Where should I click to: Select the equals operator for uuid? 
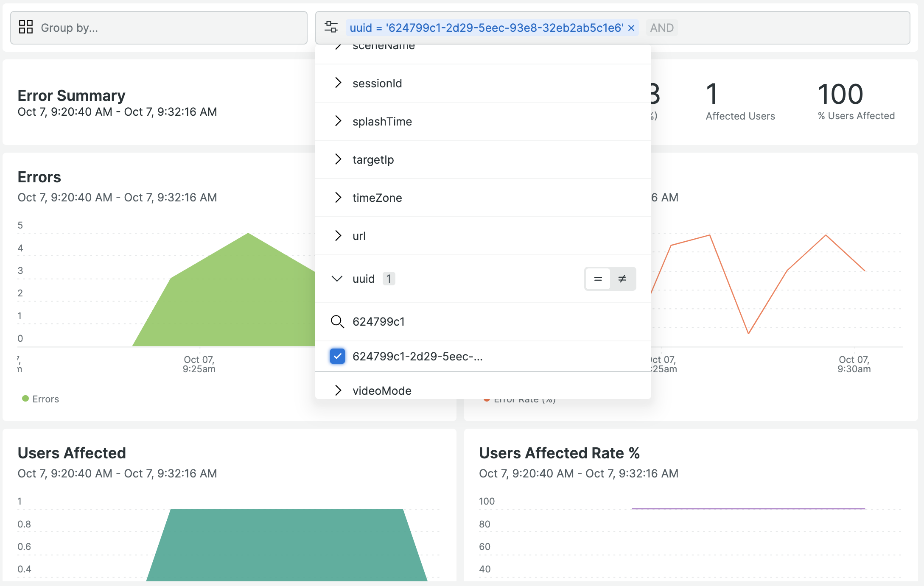598,279
